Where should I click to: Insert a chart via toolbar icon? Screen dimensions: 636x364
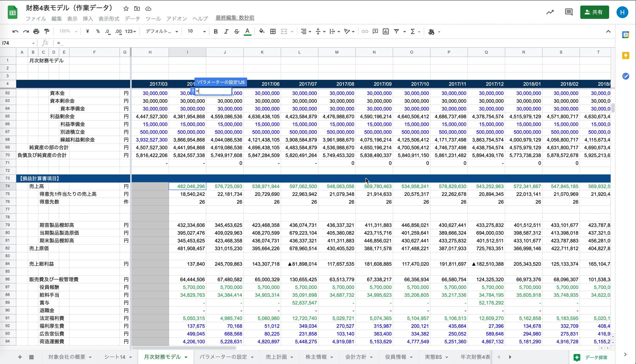pos(386,31)
